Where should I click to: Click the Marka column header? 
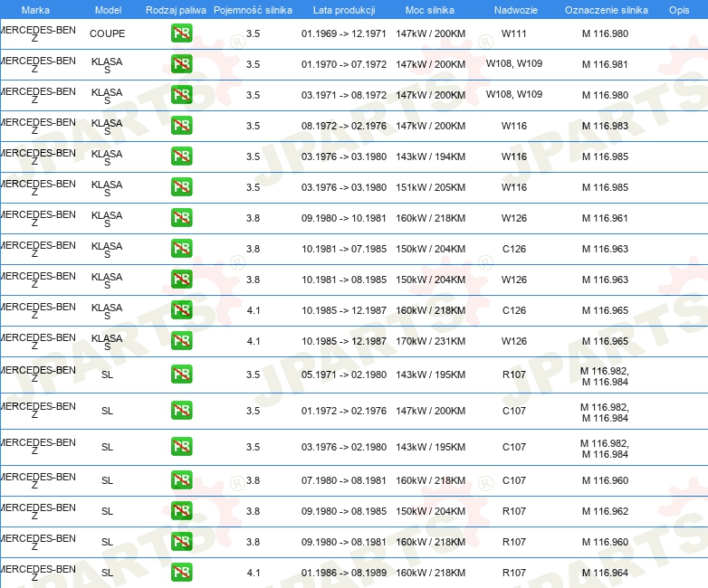(x=35, y=10)
